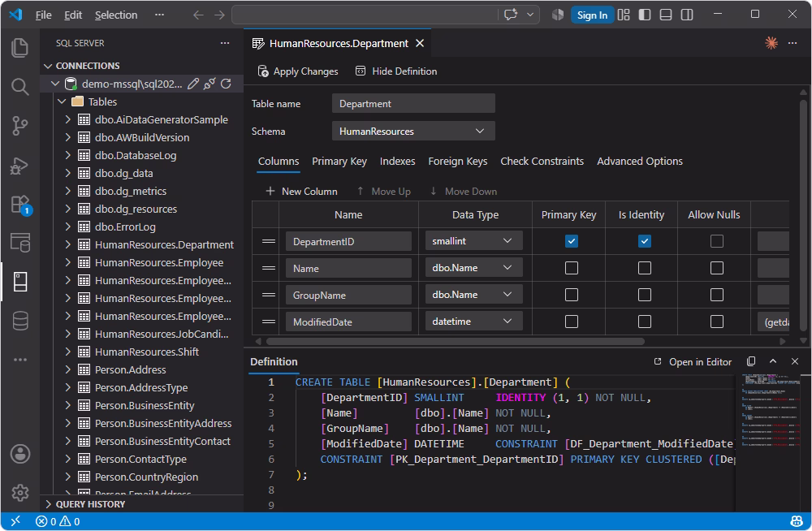Click Apply Changes button
This screenshot has width=812, height=531.
click(298, 71)
